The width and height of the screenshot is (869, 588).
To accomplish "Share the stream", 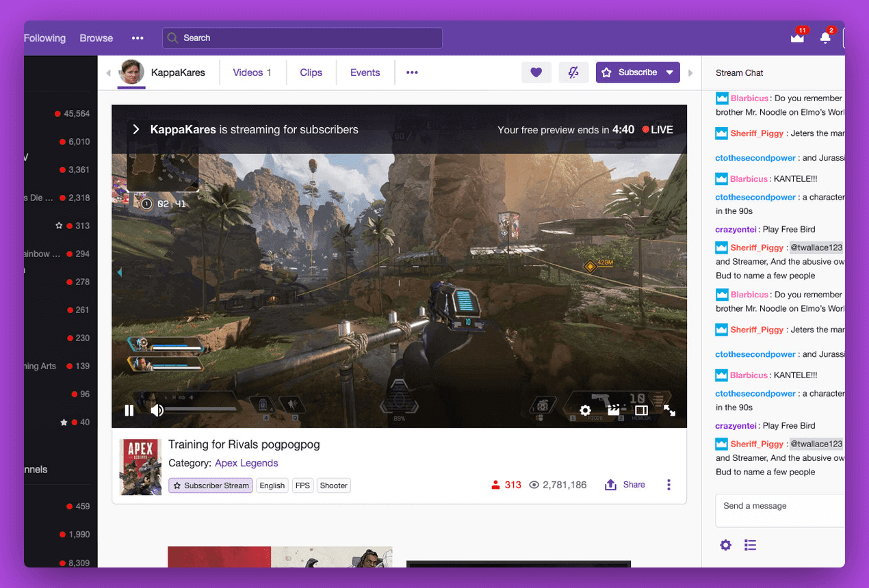I will click(x=625, y=485).
